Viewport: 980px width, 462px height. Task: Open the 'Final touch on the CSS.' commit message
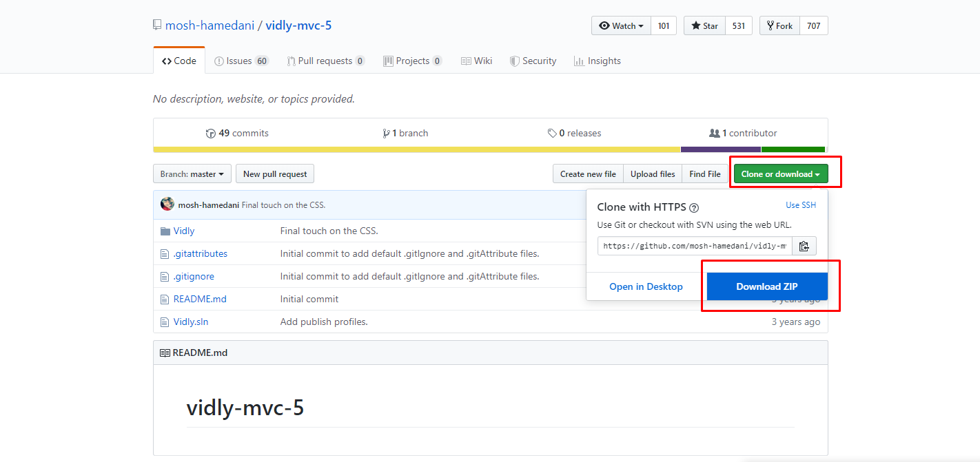[283, 205]
